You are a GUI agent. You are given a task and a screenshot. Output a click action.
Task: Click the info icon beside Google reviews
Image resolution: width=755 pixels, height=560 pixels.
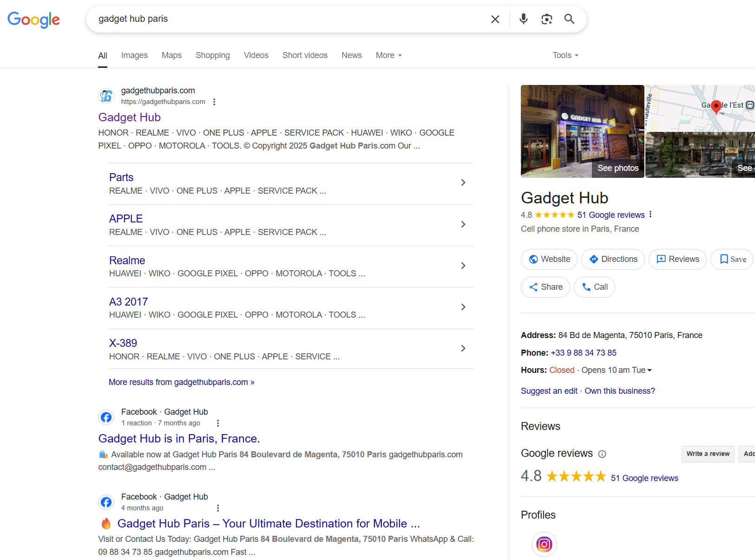pyautogui.click(x=602, y=454)
